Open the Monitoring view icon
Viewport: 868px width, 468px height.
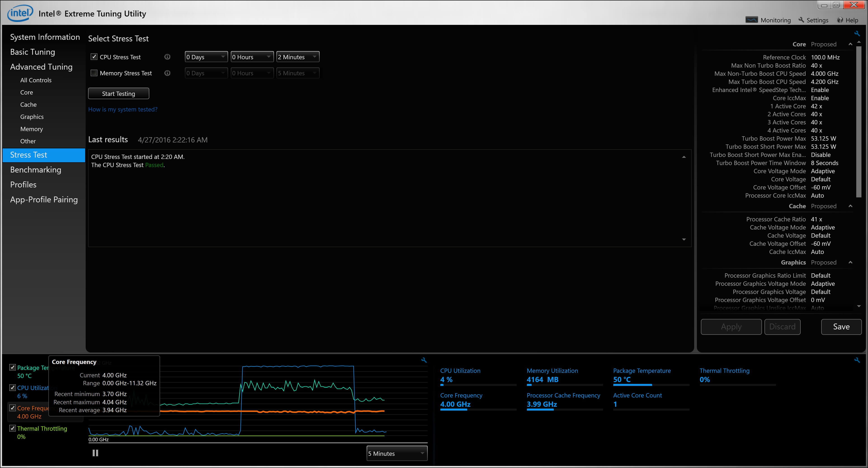(751, 20)
